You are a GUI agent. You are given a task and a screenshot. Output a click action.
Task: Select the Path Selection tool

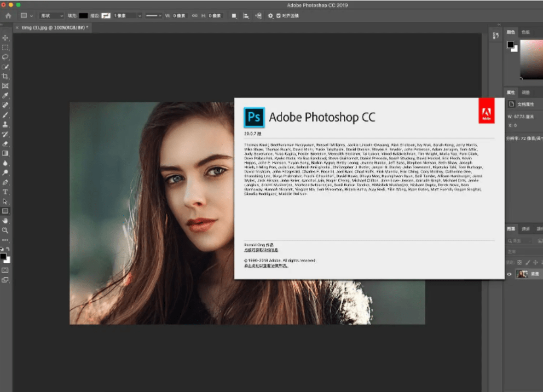point(5,201)
